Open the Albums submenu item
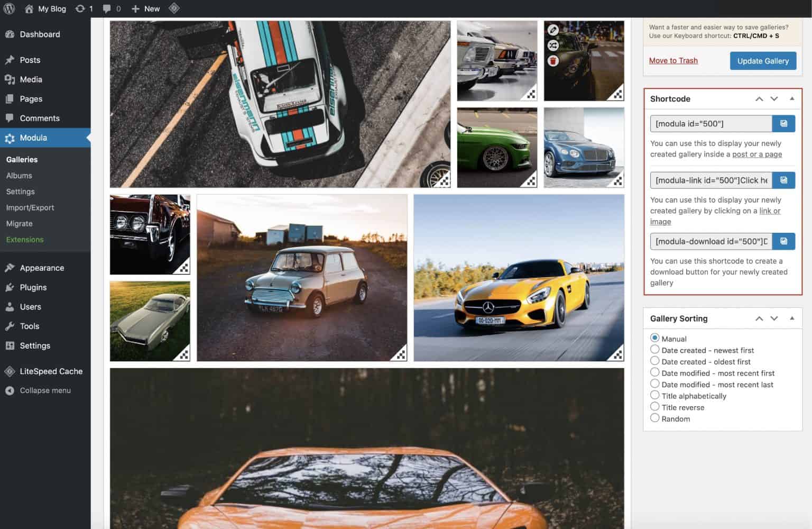 (19, 175)
